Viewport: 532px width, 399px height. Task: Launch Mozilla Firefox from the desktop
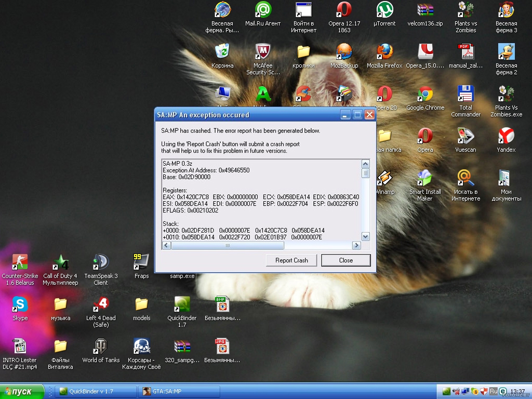tap(384, 56)
